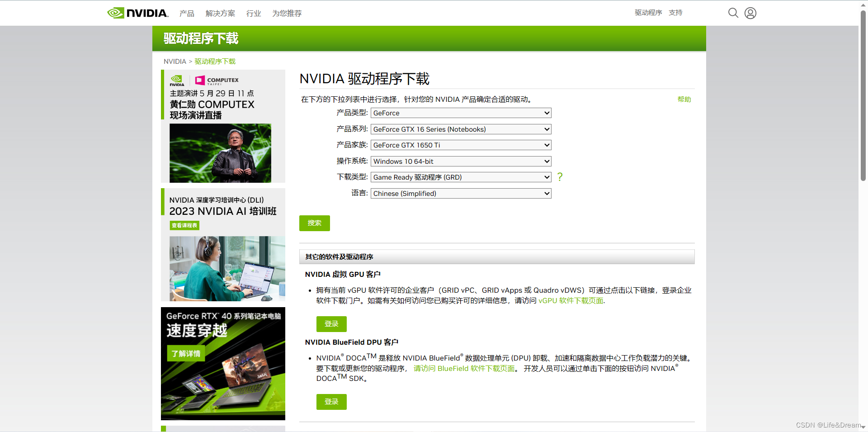Open the site search magnifier icon
The image size is (868, 432).
coord(733,13)
